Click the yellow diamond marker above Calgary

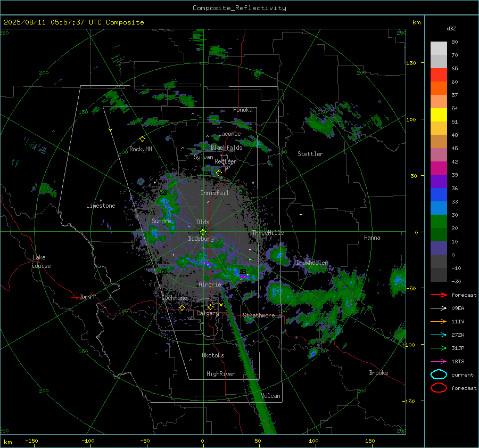[210, 307]
